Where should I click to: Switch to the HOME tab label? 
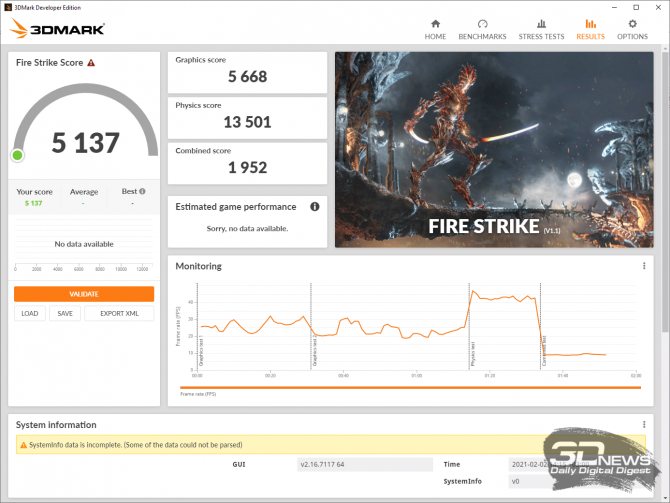435,37
